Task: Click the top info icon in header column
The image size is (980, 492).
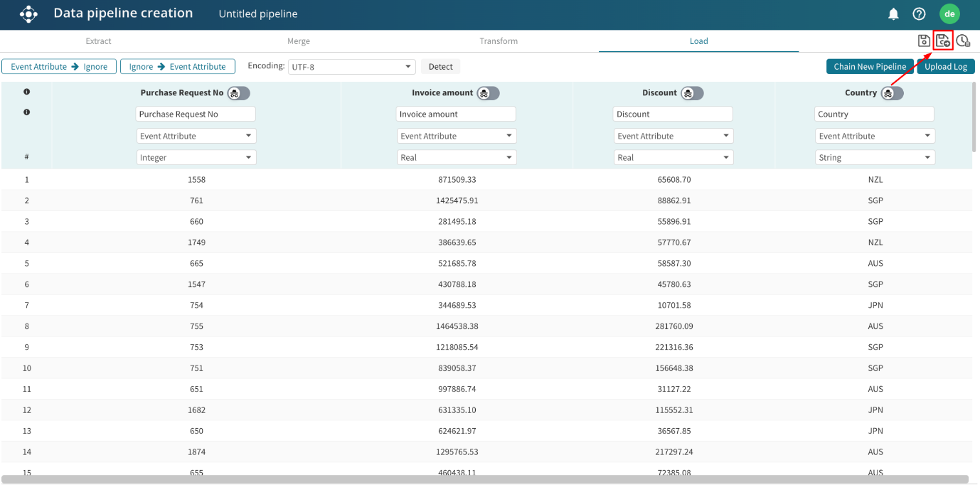Action: click(27, 92)
